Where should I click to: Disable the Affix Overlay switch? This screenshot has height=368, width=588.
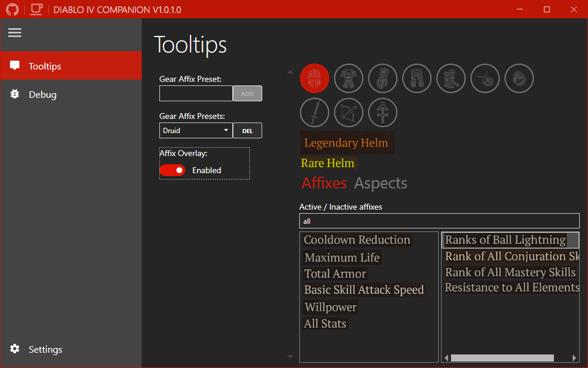172,170
